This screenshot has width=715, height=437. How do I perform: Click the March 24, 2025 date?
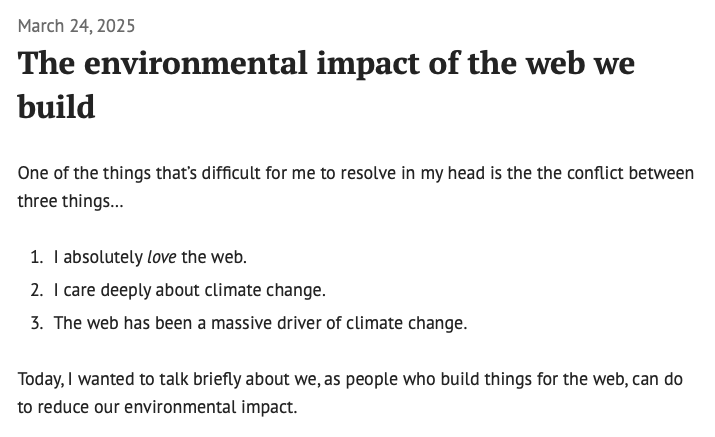pyautogui.click(x=76, y=26)
